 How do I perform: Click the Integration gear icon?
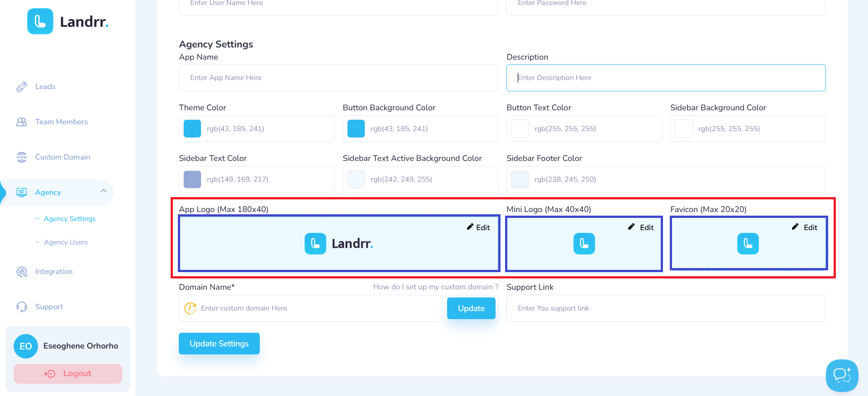tap(22, 272)
